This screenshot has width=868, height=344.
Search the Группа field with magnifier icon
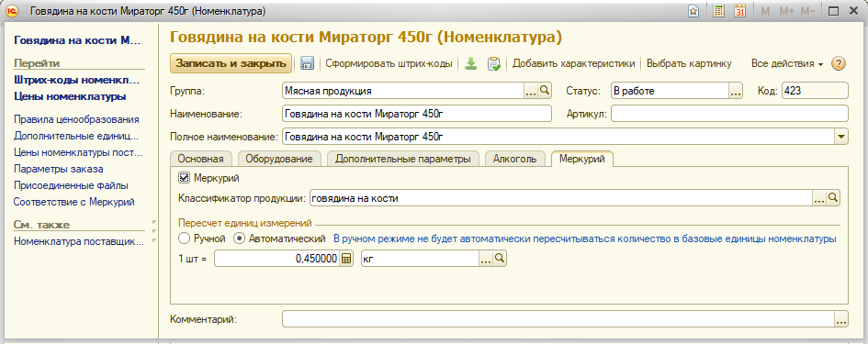544,91
